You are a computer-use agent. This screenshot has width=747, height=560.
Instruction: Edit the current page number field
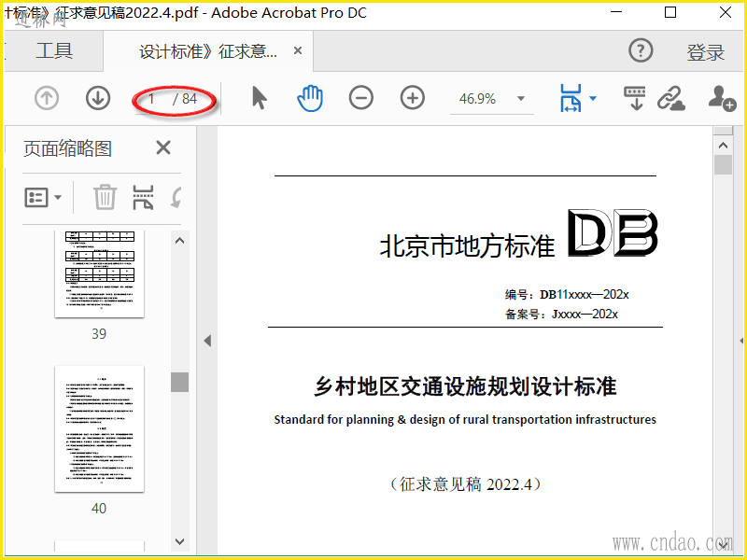[x=151, y=99]
